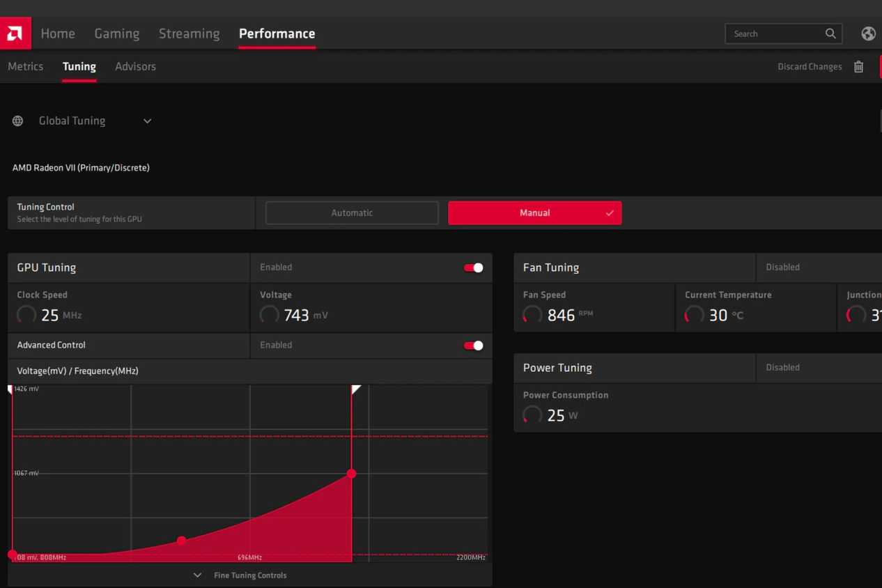
Task: Open the web browser globe icon
Action: point(868,33)
